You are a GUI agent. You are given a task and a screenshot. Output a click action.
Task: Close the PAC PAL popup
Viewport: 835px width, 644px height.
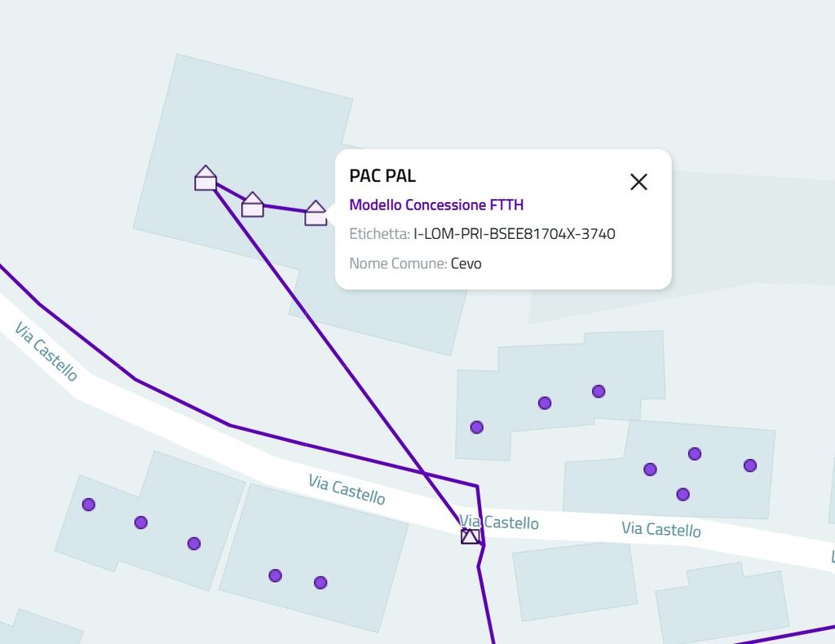click(x=638, y=182)
